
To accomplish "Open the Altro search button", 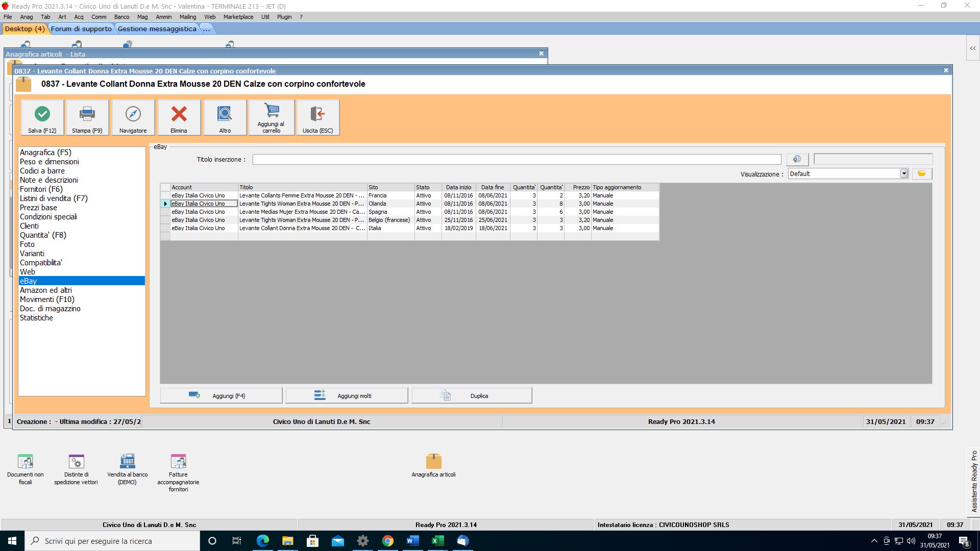I will point(225,117).
